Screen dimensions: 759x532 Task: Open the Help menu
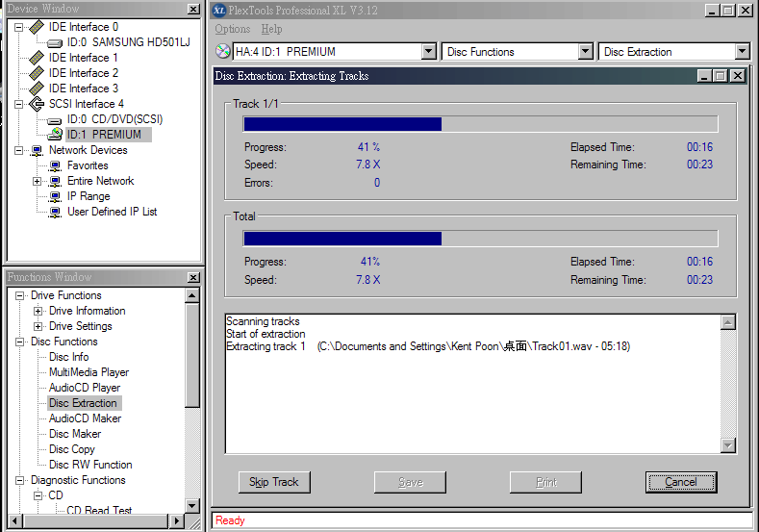click(272, 29)
